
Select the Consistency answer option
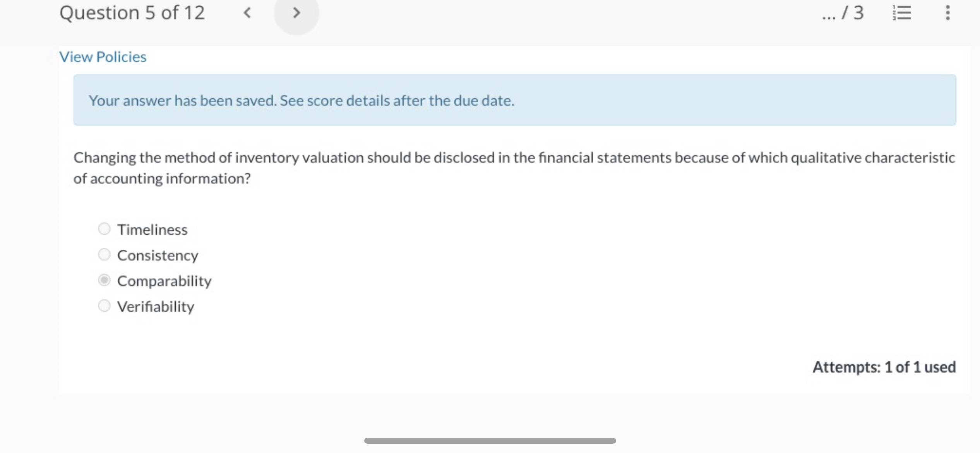104,254
